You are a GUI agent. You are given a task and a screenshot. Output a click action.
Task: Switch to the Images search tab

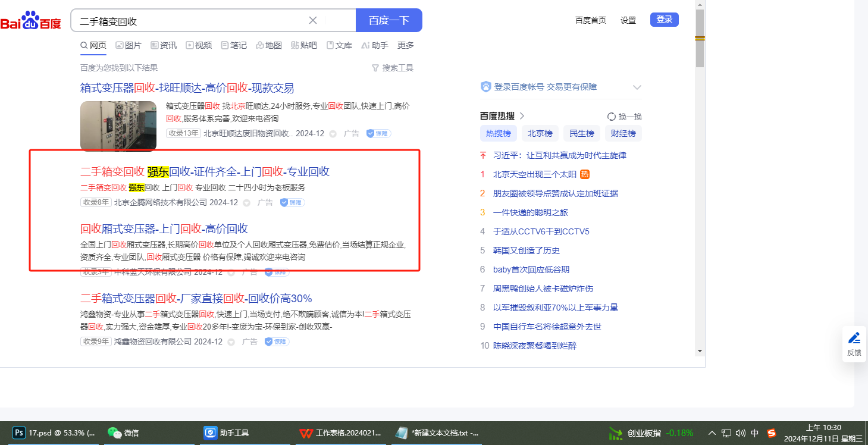point(128,45)
